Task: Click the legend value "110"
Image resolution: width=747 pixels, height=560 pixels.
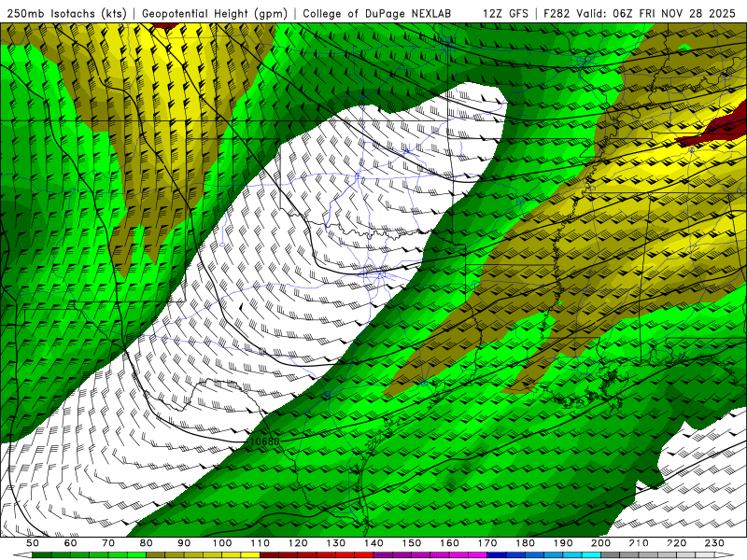Action: [261, 543]
